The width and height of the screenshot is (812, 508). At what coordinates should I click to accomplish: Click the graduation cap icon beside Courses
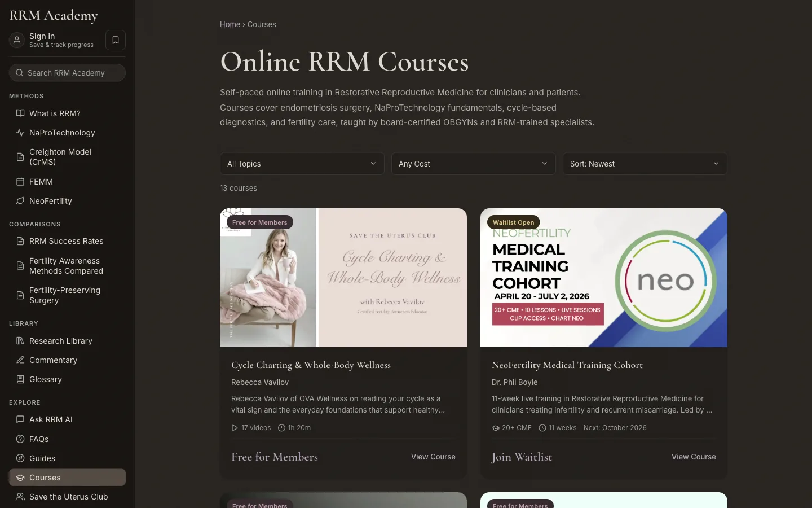click(x=20, y=478)
